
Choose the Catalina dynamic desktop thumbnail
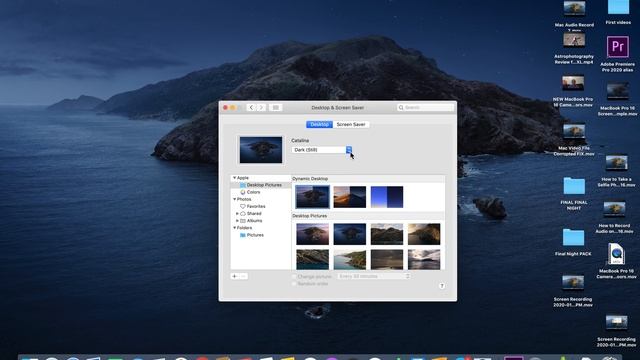[x=312, y=197]
